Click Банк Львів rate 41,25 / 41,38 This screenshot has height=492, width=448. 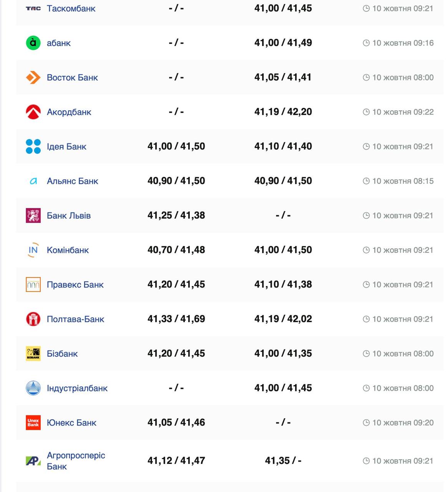[176, 215]
